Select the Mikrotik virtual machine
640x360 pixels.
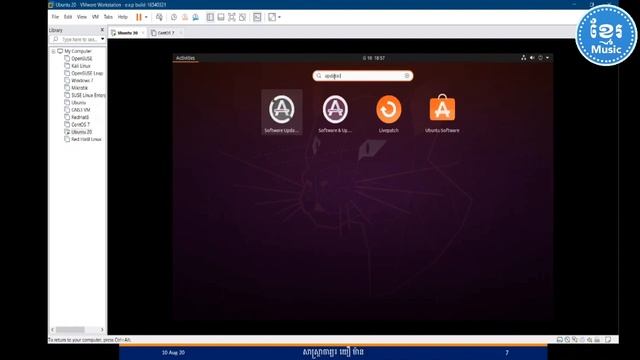coord(76,88)
